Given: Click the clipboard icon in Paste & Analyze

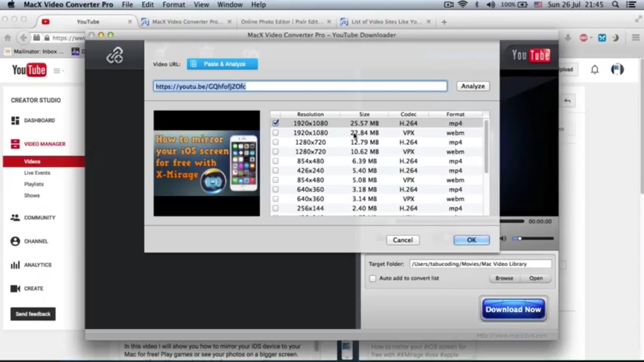Looking at the screenshot, I should pyautogui.click(x=194, y=64).
